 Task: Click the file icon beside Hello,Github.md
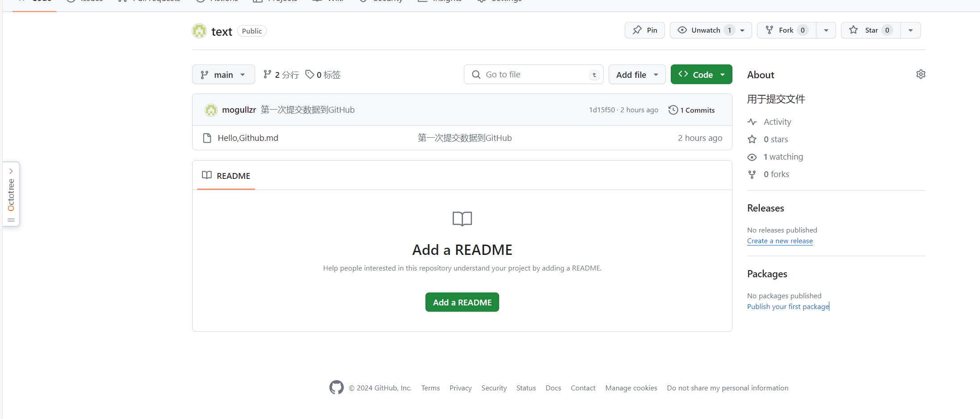[207, 138]
